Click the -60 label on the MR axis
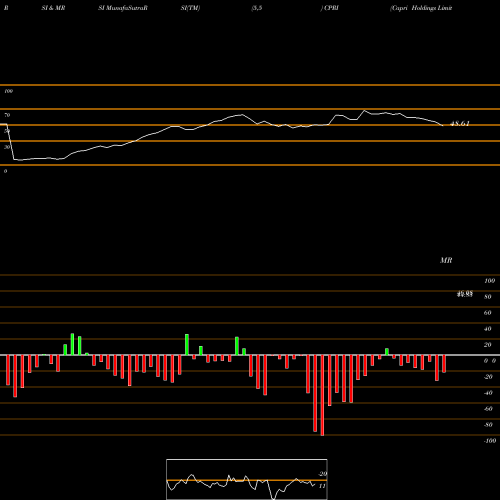This screenshot has height=500, width=500. [x=488, y=409]
